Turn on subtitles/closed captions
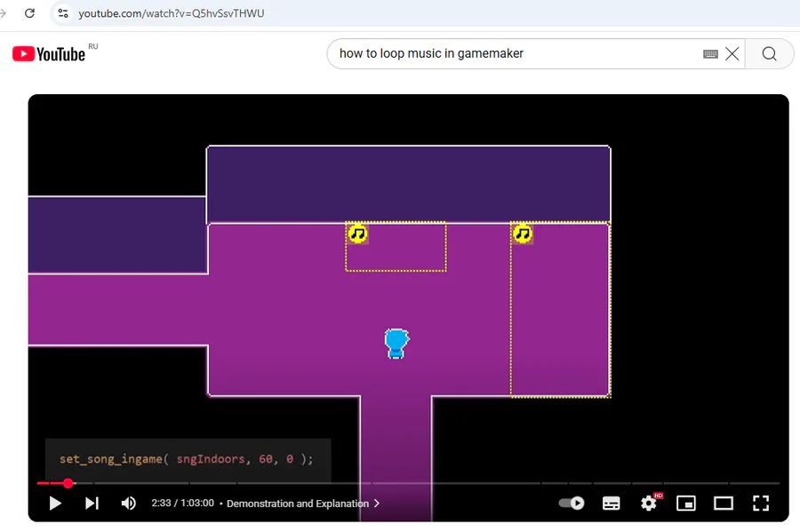800x532 pixels. (x=612, y=504)
